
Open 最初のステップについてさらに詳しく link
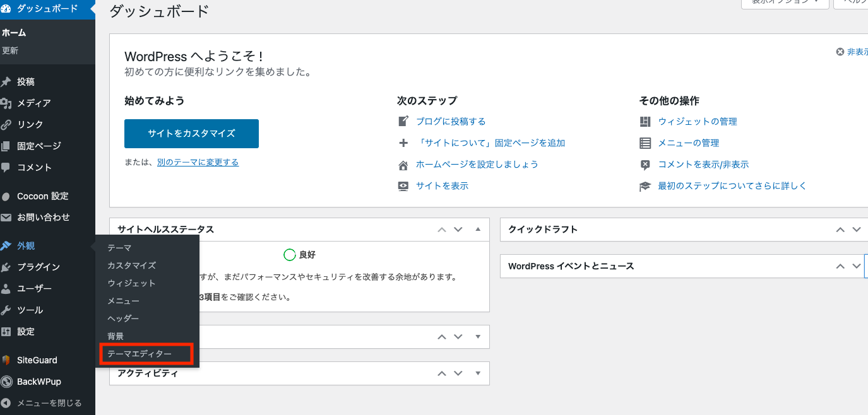click(x=732, y=186)
